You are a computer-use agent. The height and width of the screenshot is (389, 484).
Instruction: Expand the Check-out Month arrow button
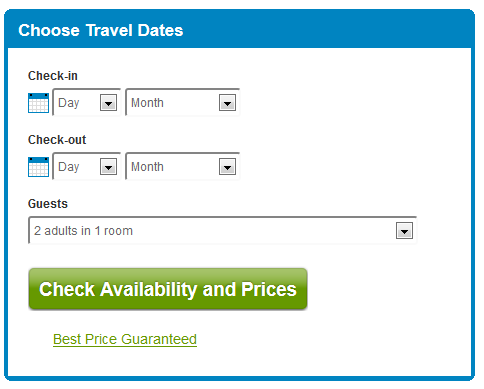click(x=227, y=167)
